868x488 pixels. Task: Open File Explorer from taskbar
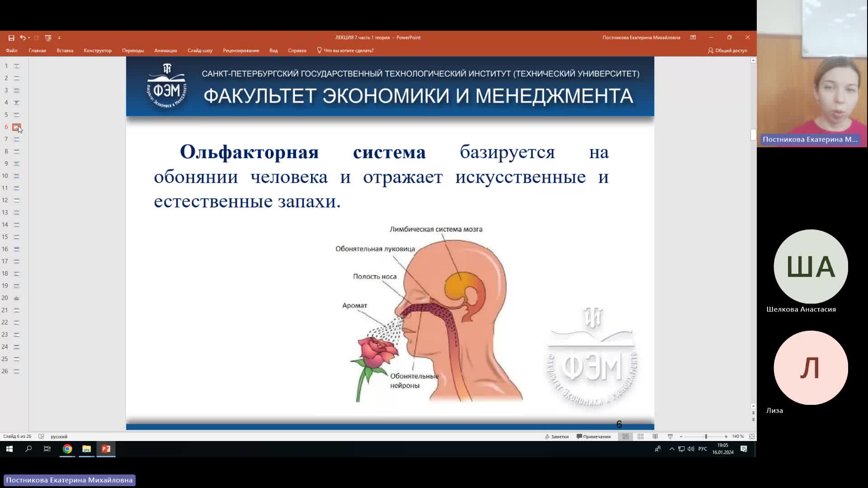(86, 449)
